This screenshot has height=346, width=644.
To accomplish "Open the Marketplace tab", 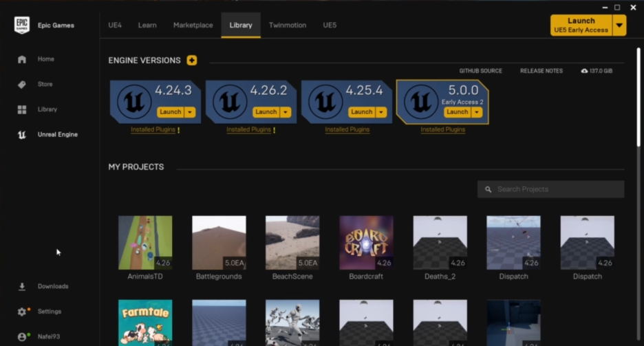I will coord(193,25).
